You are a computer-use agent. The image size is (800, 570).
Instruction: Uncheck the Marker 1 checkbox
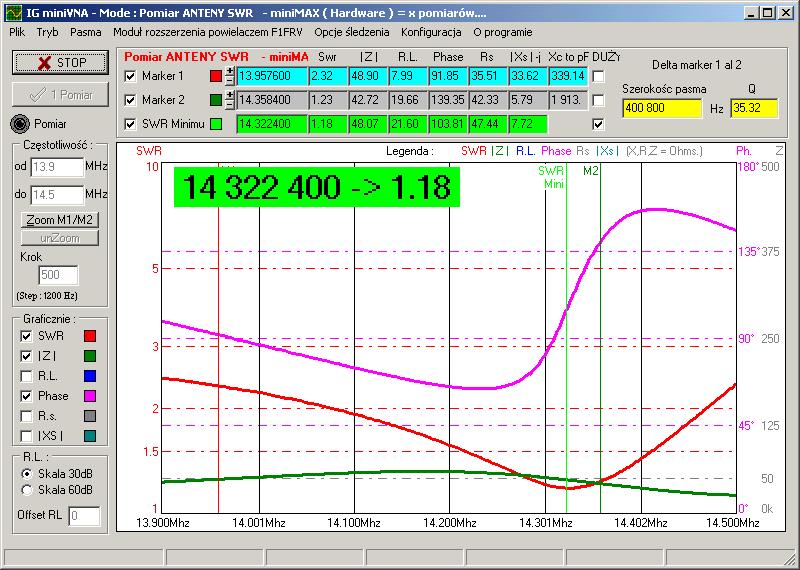click(x=129, y=76)
